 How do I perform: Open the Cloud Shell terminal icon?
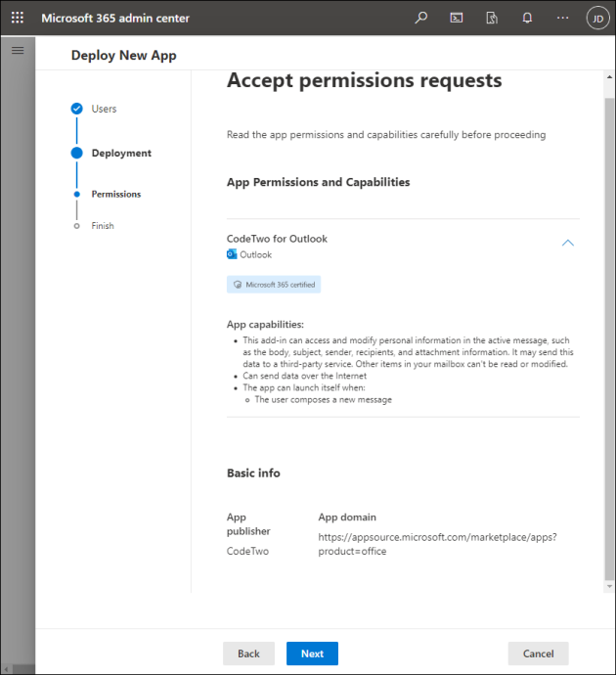tap(457, 18)
